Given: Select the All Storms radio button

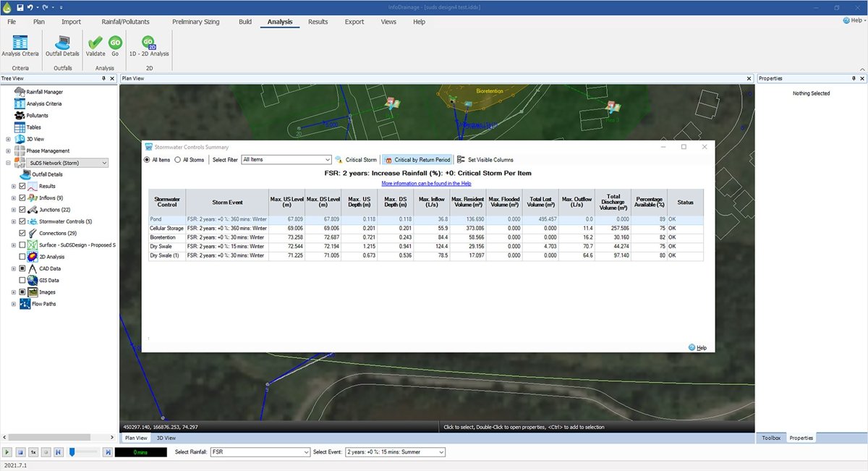Looking at the screenshot, I should coord(179,160).
